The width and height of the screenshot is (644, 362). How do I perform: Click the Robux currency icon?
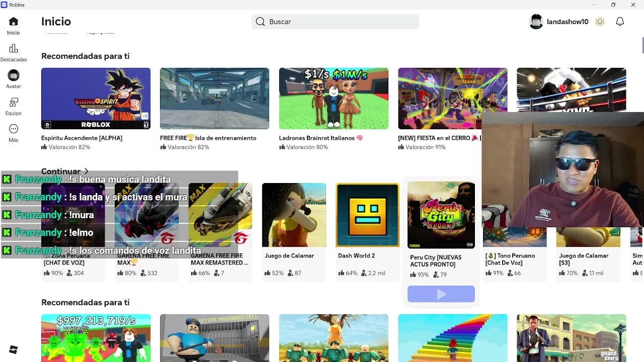(x=600, y=22)
